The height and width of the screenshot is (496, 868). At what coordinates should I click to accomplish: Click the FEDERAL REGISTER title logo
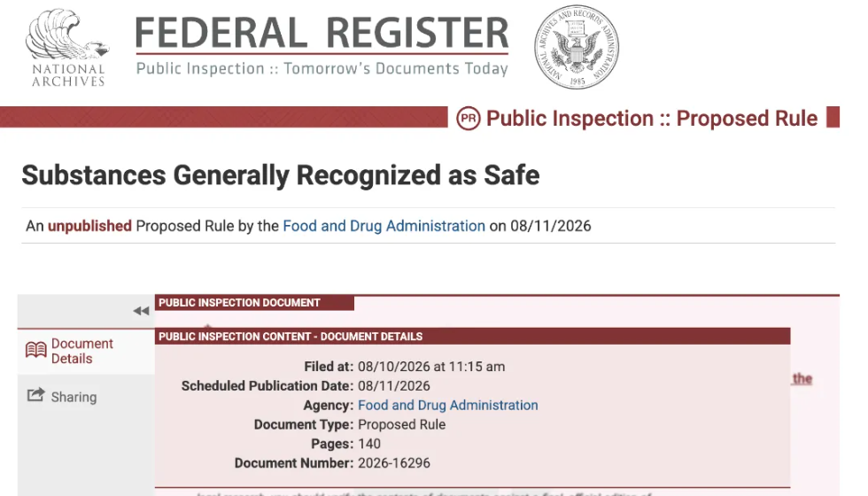322,33
